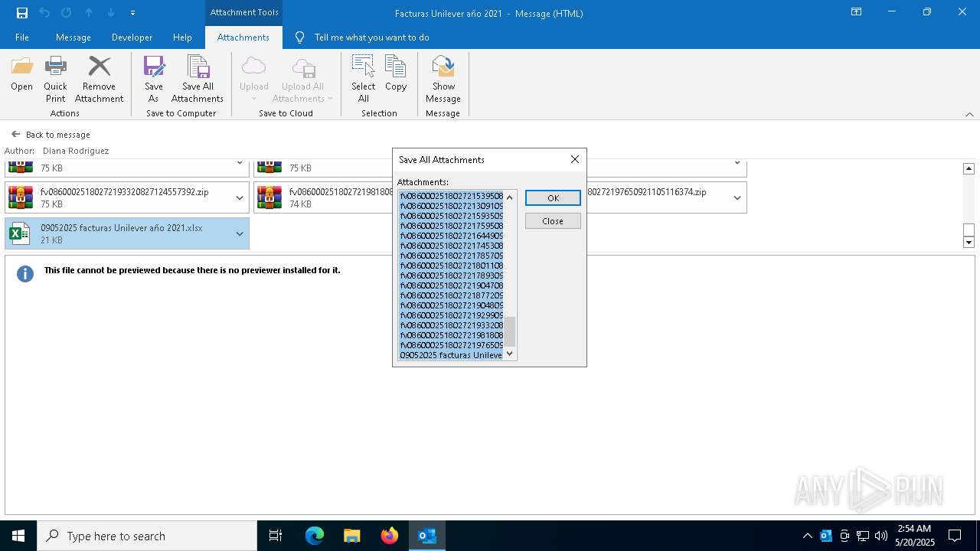This screenshot has height=551, width=980.
Task: Select list item fv08600025180272180110
Action: click(x=452, y=266)
